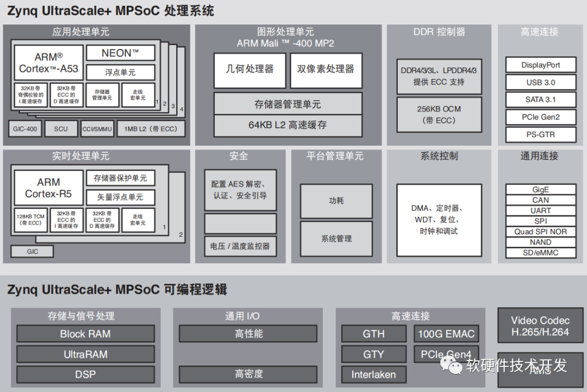Click the ARM Mali-400 MP2 heading

(285, 43)
